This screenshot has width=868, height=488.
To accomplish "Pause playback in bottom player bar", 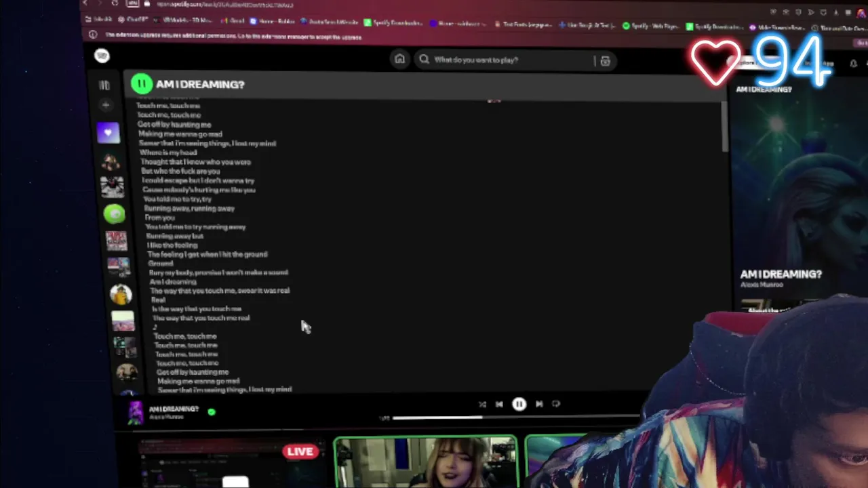I will click(519, 404).
